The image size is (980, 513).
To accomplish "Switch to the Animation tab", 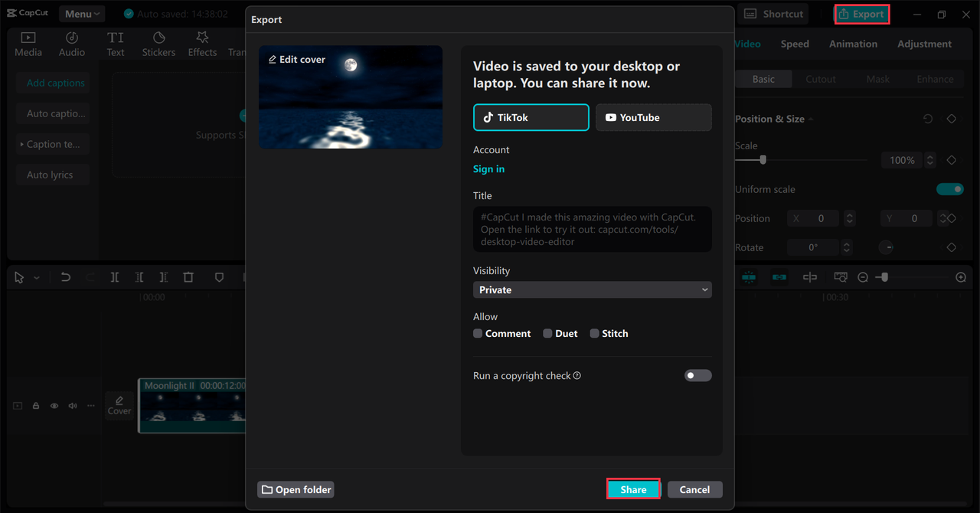I will tap(853, 44).
